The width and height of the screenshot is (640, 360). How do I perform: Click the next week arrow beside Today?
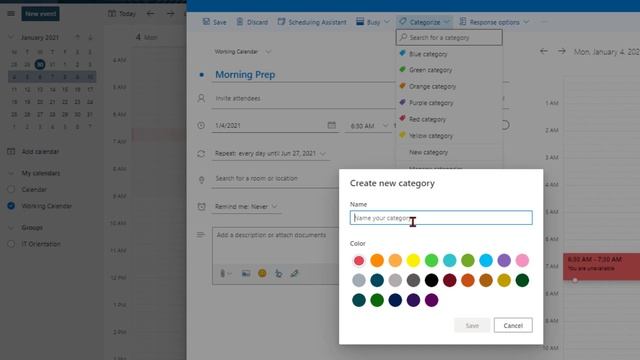[171, 13]
